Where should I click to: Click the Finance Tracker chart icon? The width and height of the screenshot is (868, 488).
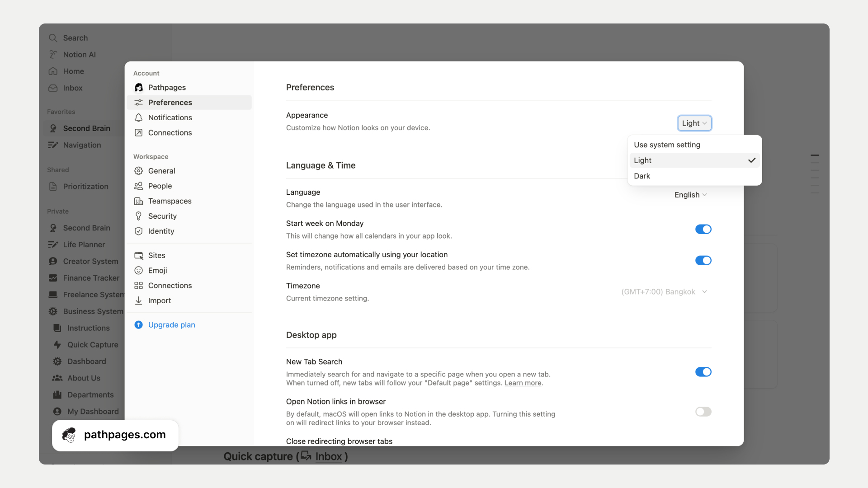click(x=53, y=278)
